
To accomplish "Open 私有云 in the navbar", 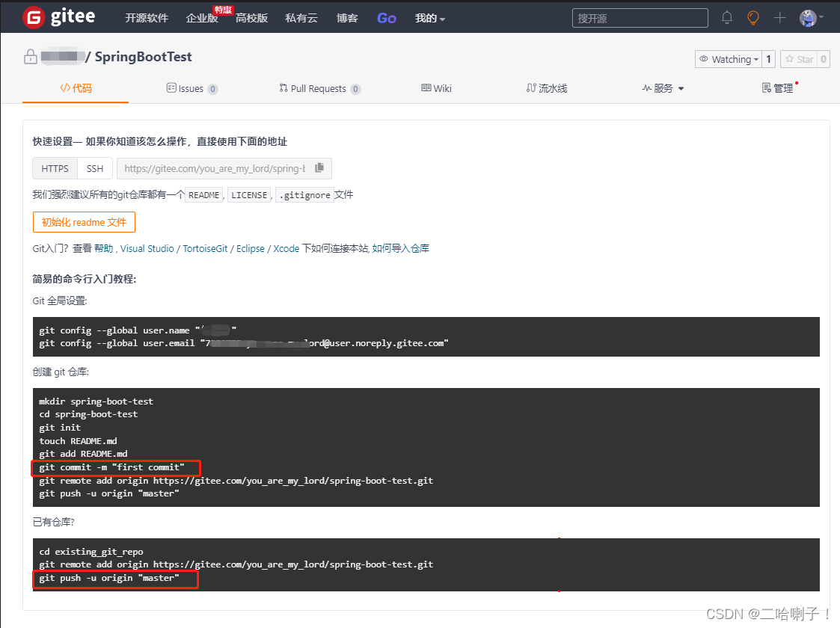I will tap(301, 18).
